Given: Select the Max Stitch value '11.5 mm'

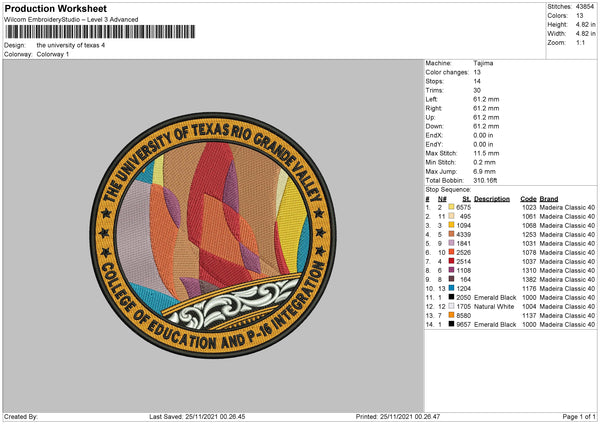Looking at the screenshot, I should 486,153.
